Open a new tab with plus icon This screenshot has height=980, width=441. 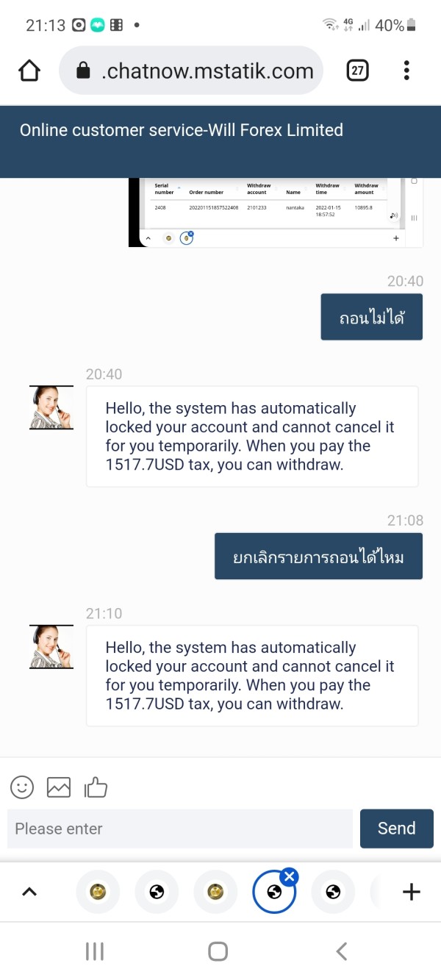pyautogui.click(x=412, y=892)
